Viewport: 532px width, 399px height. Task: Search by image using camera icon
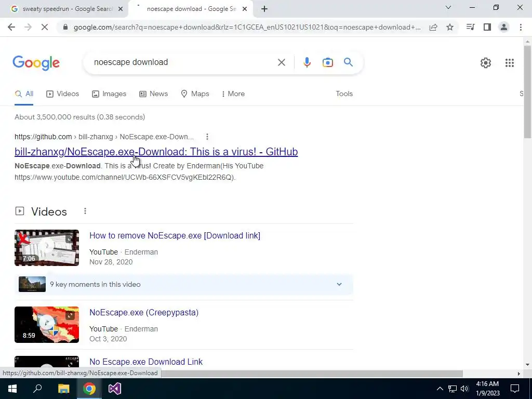[x=327, y=62]
